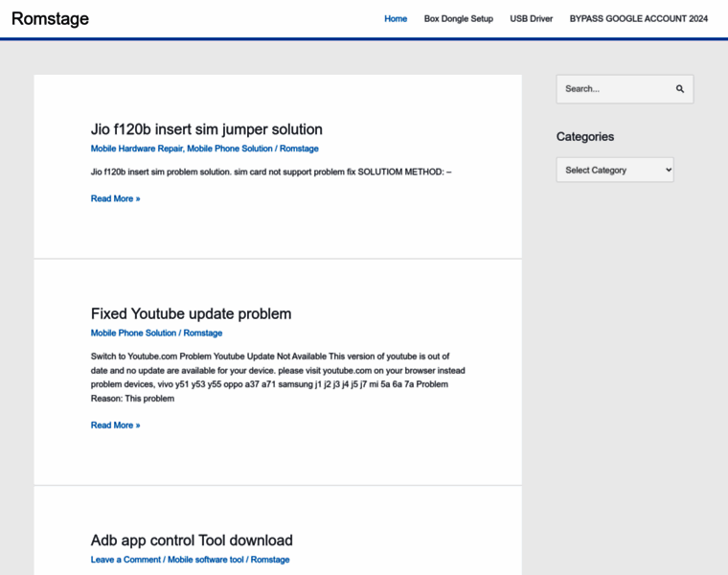The image size is (728, 575).
Task: Click the Romstage site title
Action: (x=50, y=18)
